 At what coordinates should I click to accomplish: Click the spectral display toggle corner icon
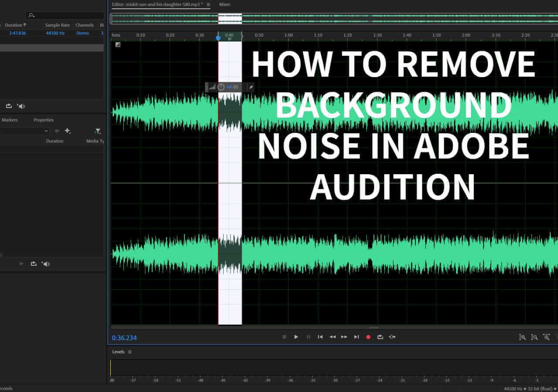(x=118, y=44)
